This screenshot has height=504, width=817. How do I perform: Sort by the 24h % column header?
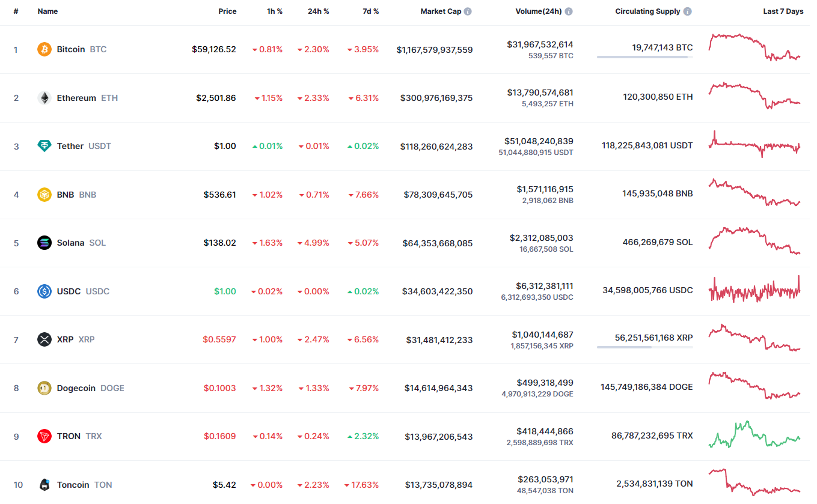click(x=318, y=11)
